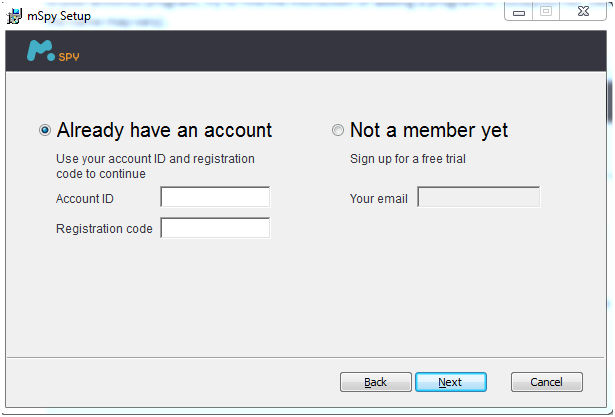Click the "Registration code" label

(x=104, y=229)
